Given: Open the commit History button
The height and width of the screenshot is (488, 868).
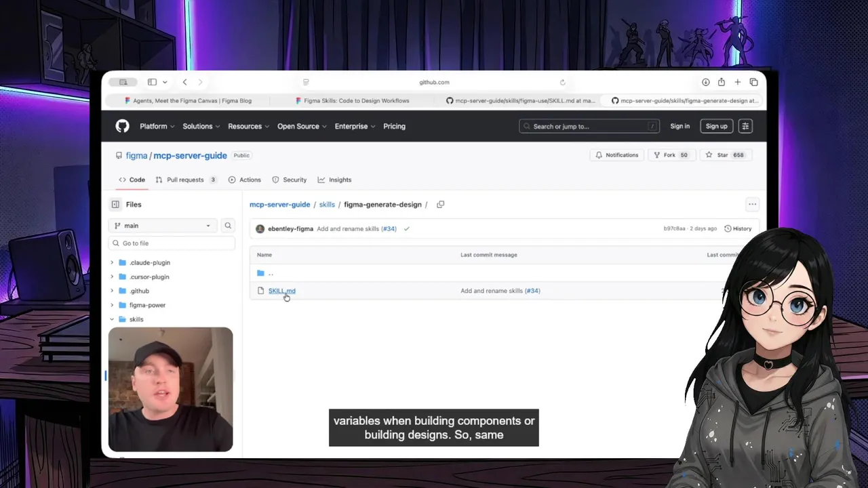Looking at the screenshot, I should point(738,228).
